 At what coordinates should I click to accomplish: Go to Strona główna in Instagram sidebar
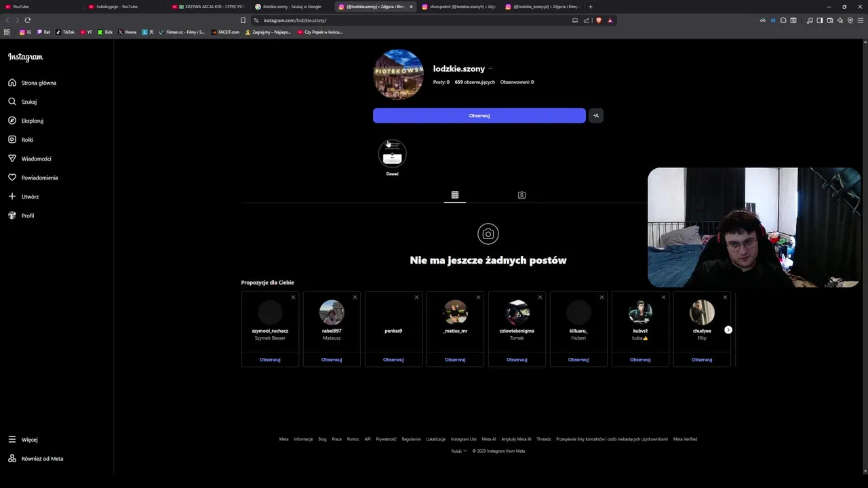[x=33, y=83]
